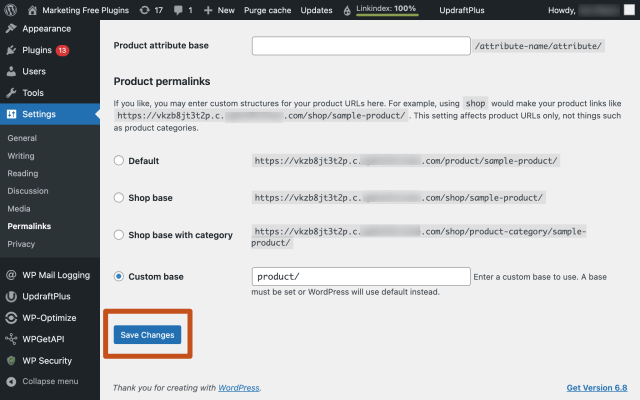Click the Settings sliders icon
This screenshot has width=640, height=400.
tap(11, 114)
